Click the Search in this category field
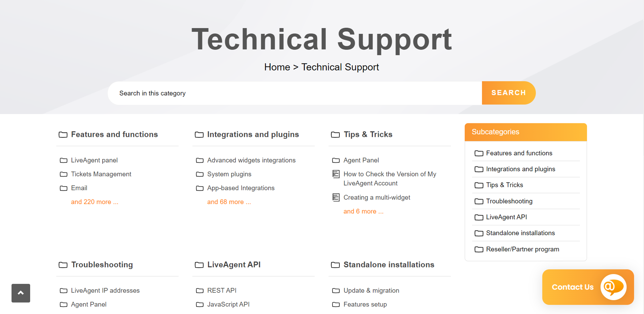Viewport: 644px width, 314px height. coord(295,93)
